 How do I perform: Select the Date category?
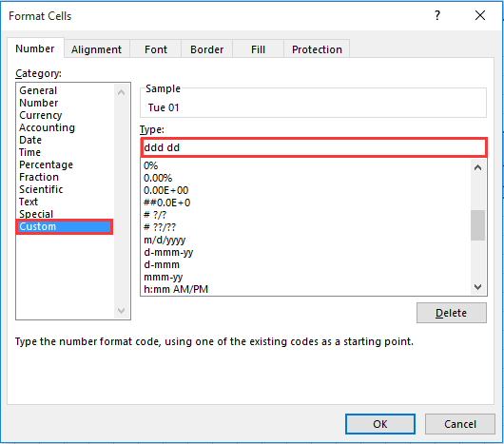pyautogui.click(x=30, y=140)
